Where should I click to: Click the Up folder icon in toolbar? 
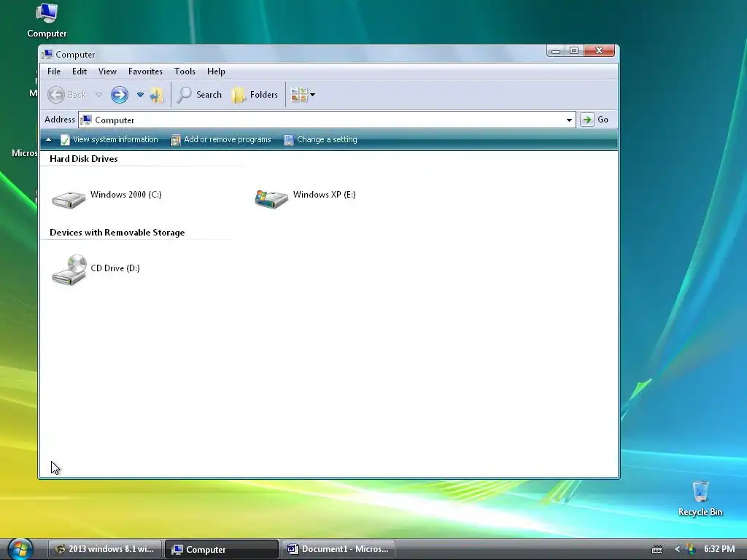157,95
